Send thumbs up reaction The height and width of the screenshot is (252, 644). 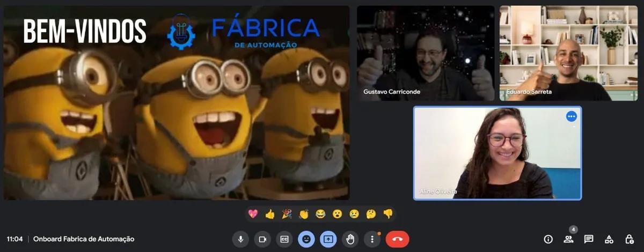(270, 214)
